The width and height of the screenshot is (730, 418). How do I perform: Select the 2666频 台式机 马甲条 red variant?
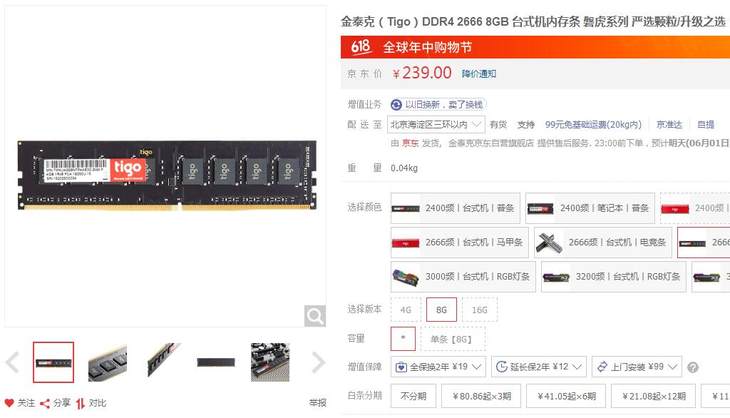[460, 242]
